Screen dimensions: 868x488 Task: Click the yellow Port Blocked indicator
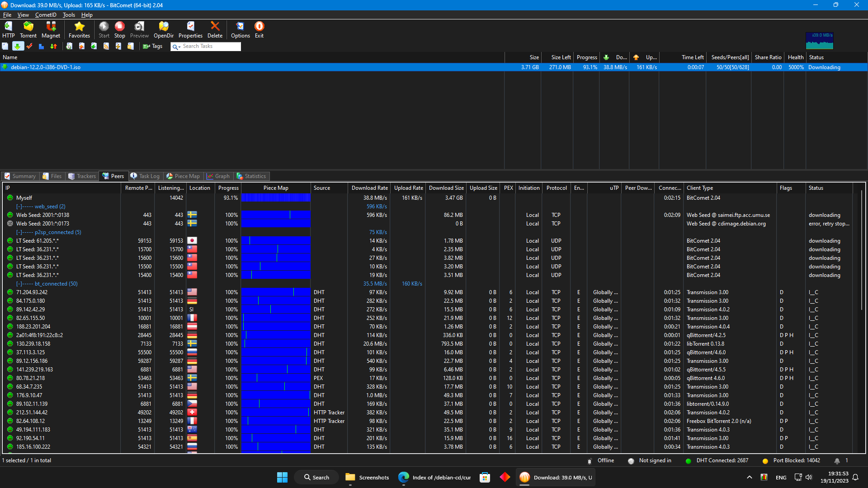point(765,461)
